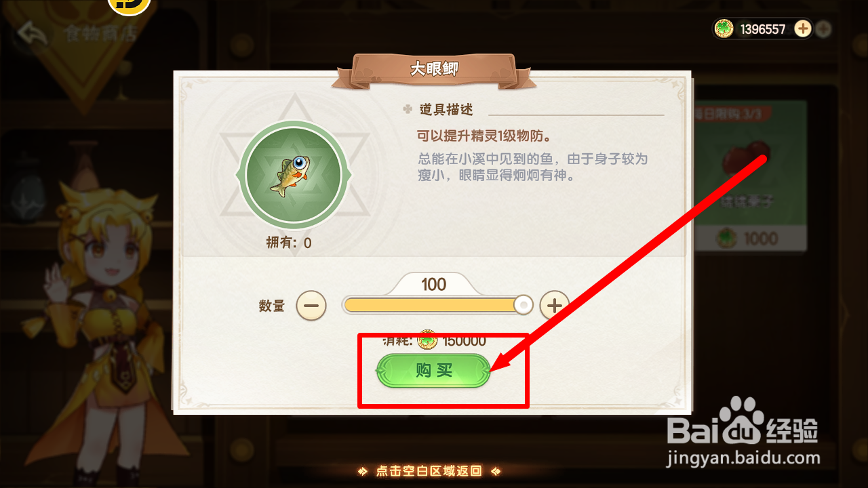Screen dimensions: 868x488
Task: Click the coin icon on the 1000 price tag
Action: coord(727,239)
